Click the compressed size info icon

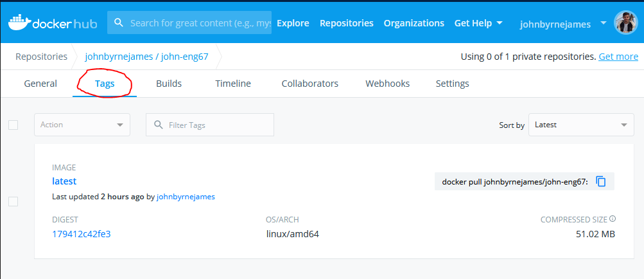pos(613,219)
